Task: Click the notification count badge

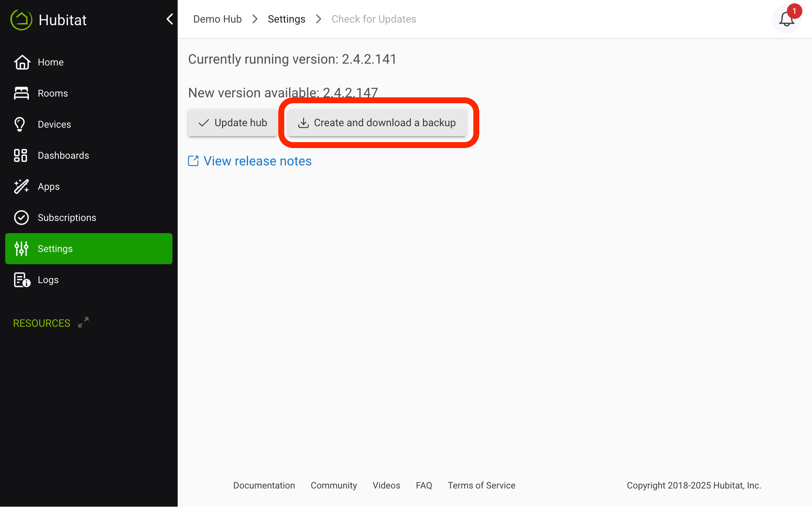Action: [x=794, y=11]
